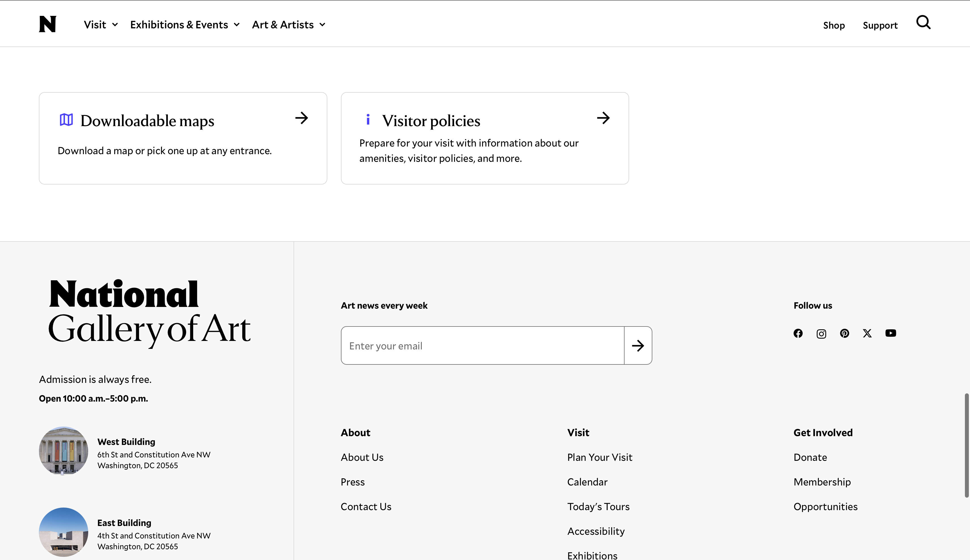Submit email with the arrow button

point(638,345)
